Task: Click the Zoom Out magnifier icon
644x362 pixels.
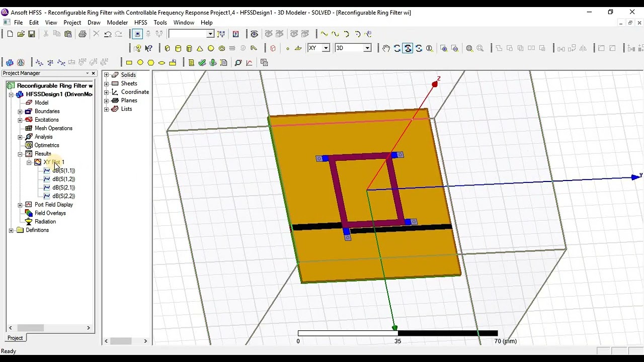Action: coord(455,48)
